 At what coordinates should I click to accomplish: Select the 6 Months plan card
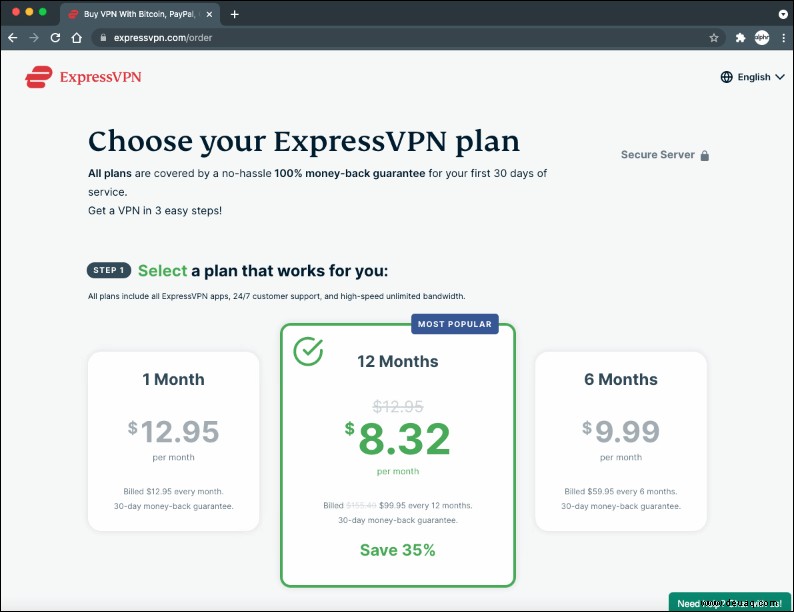621,441
